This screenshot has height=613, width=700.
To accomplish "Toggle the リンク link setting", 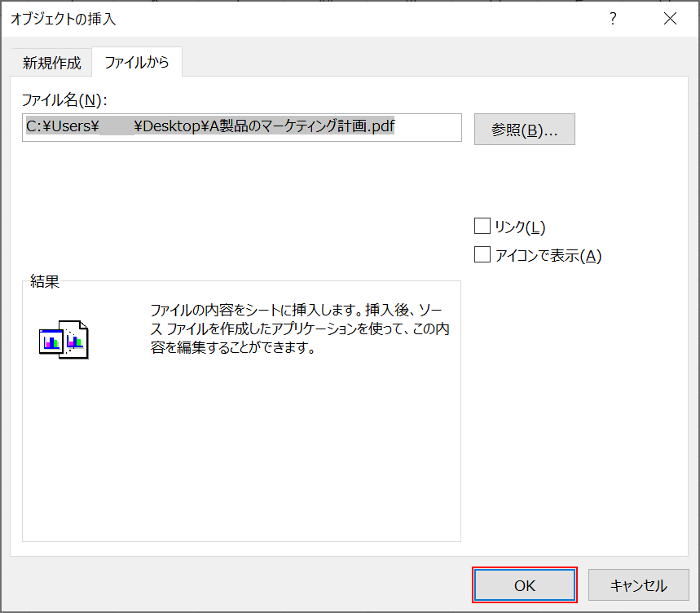I will point(482,226).
